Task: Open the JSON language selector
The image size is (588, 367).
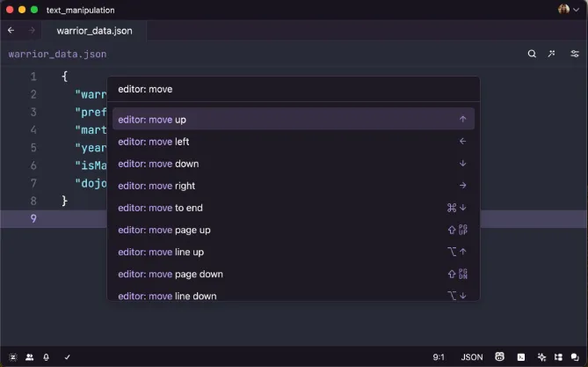Action: point(472,356)
